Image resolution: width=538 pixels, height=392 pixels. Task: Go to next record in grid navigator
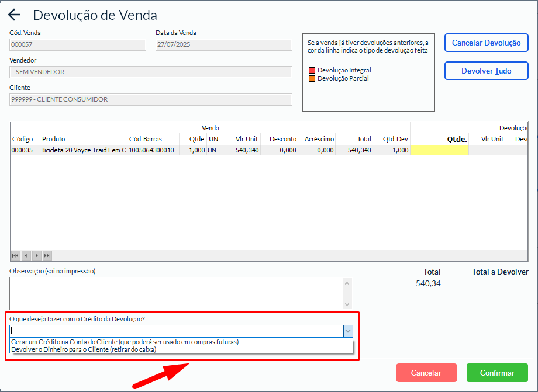37,255
